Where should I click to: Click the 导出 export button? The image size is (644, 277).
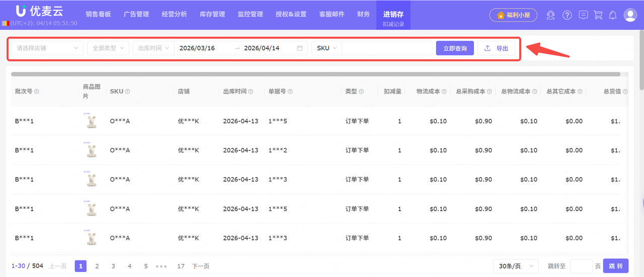496,48
